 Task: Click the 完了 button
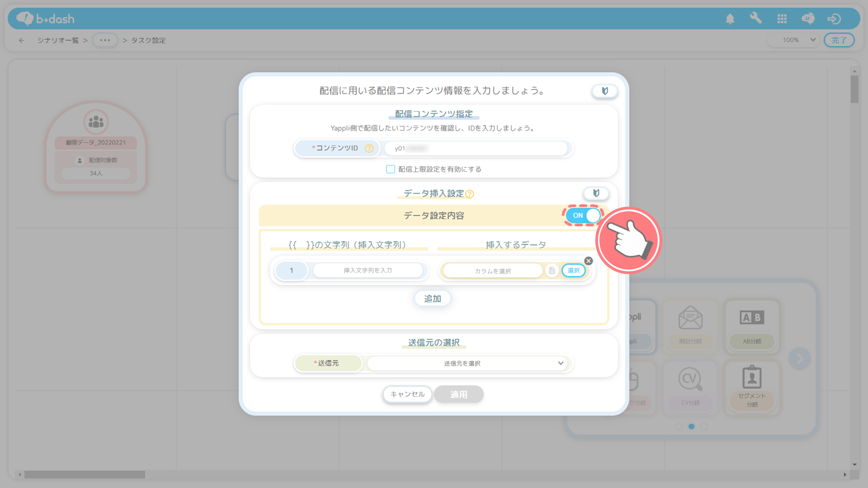[x=839, y=40]
